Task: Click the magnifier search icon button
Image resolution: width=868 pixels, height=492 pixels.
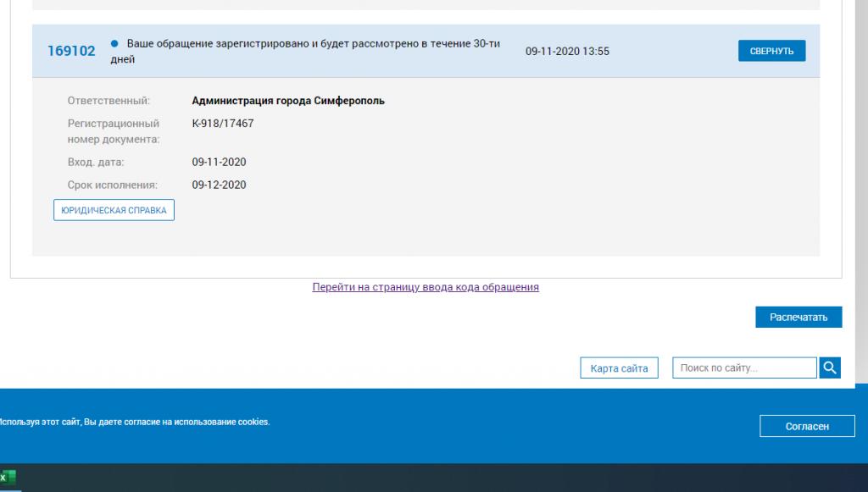Action: click(830, 368)
